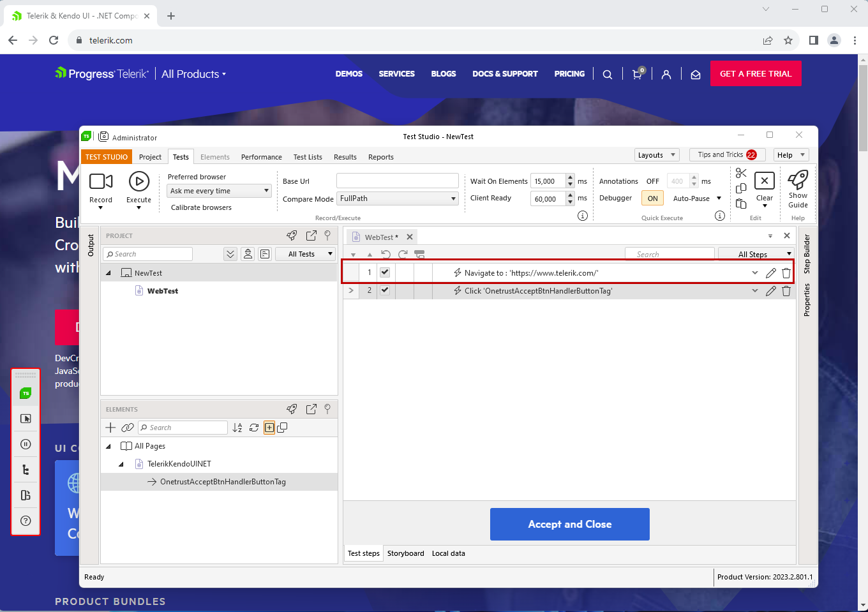Click the Record test camera icon
Screen dimensions: 868x612
click(101, 182)
